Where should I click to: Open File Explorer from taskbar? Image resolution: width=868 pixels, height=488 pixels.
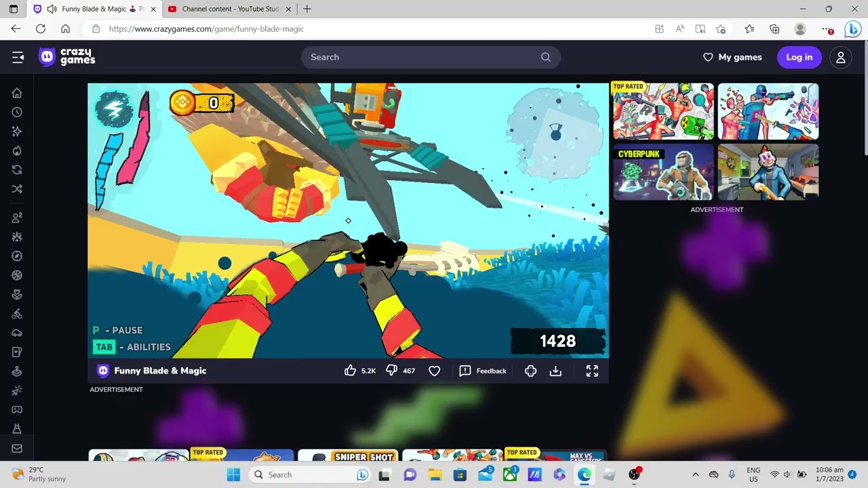click(435, 474)
